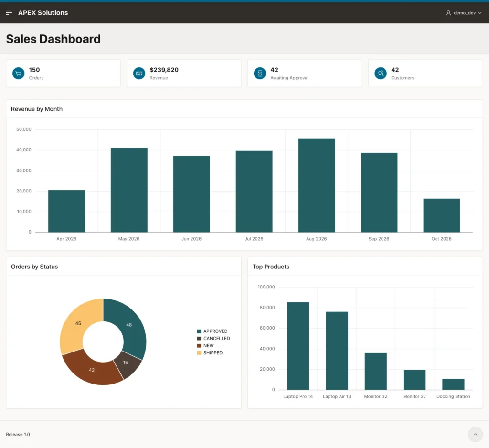Select the Jul 2026 revenue bar

coord(254,192)
